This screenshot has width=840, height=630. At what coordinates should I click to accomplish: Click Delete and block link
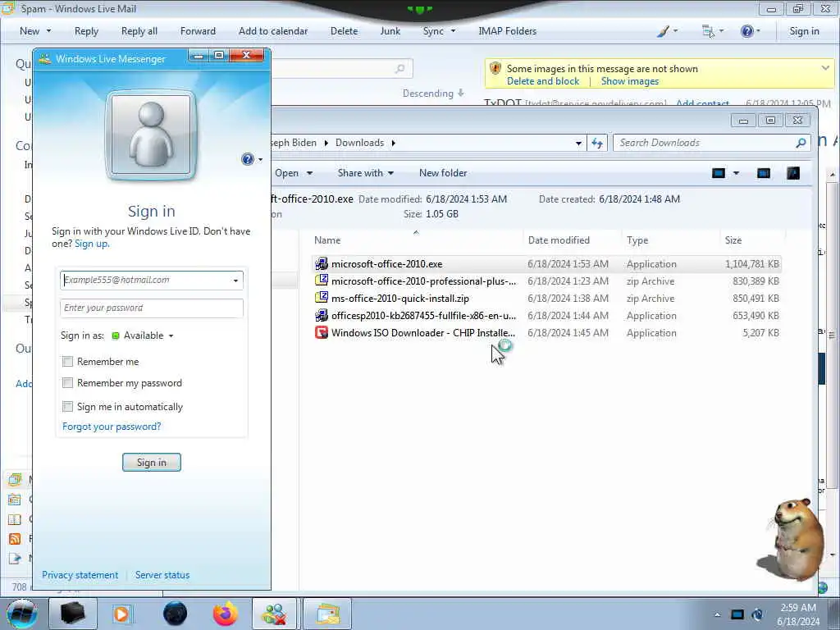click(x=543, y=81)
